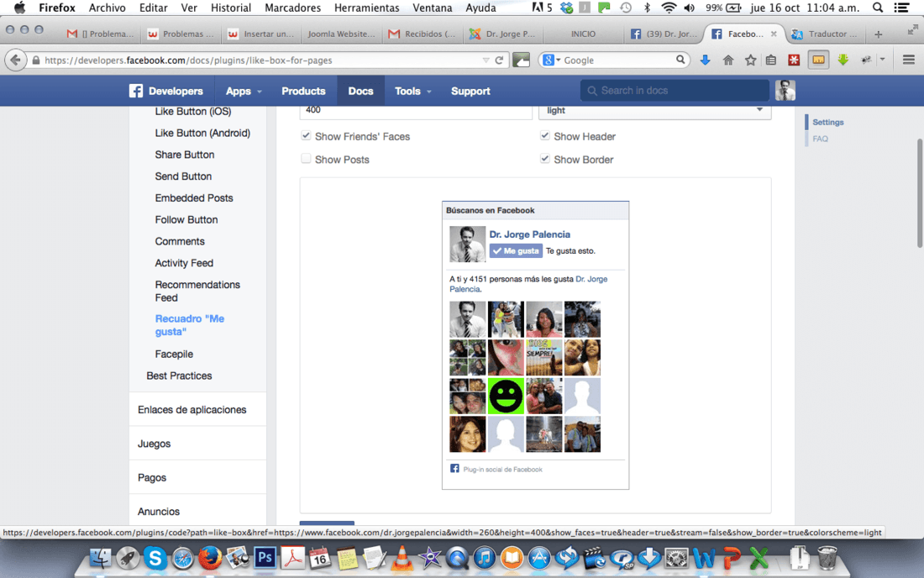The image size is (924, 578).
Task: Expand the toolbar overflow arrow beside the ant icon
Action: tap(882, 60)
